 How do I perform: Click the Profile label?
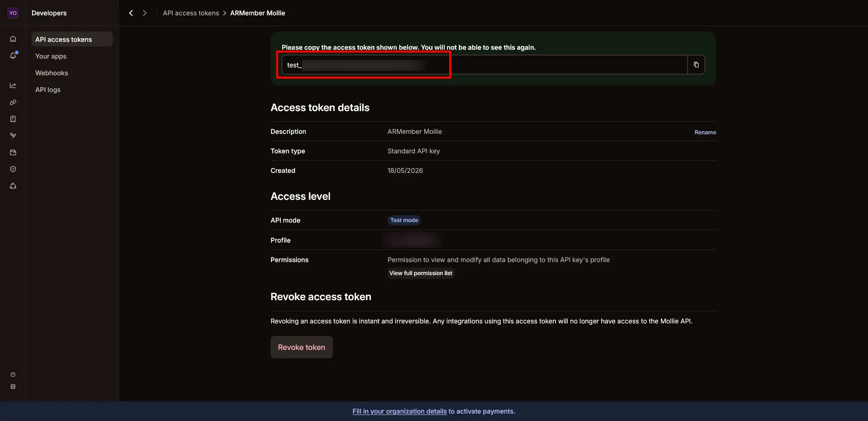pos(280,240)
